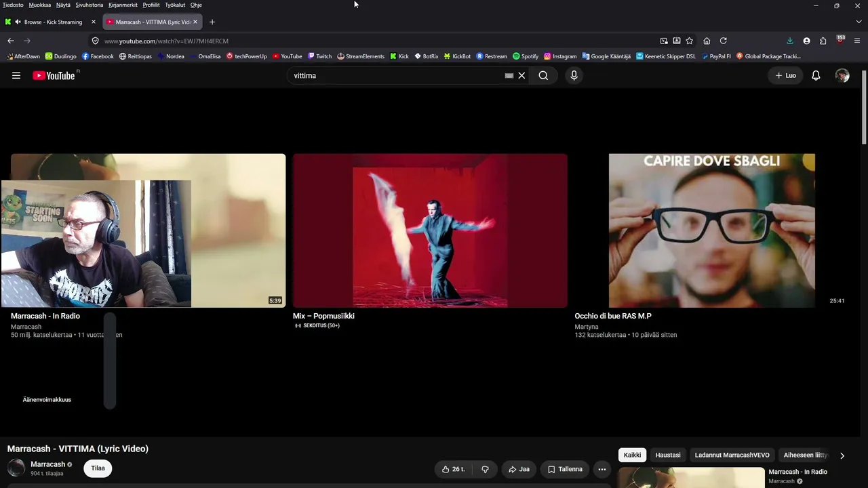Viewport: 868px width, 488px height.
Task: Open Firefox downloads panel
Action: pyautogui.click(x=790, y=41)
